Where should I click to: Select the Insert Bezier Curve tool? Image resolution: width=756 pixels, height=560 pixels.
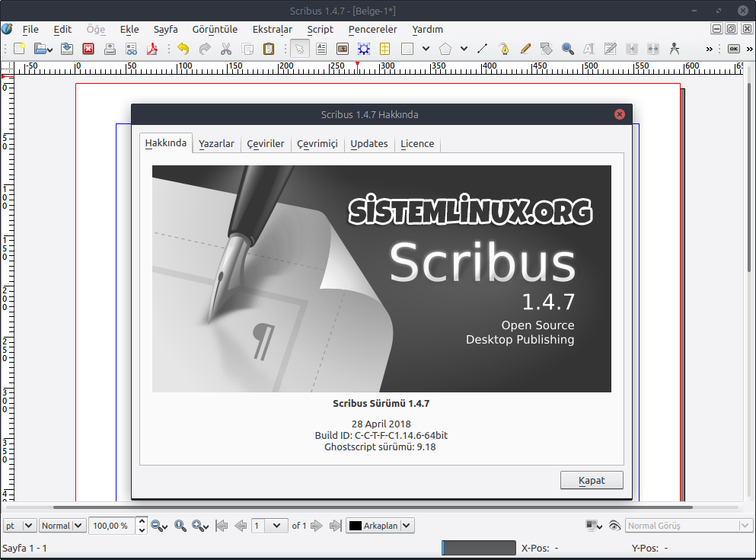click(x=503, y=48)
